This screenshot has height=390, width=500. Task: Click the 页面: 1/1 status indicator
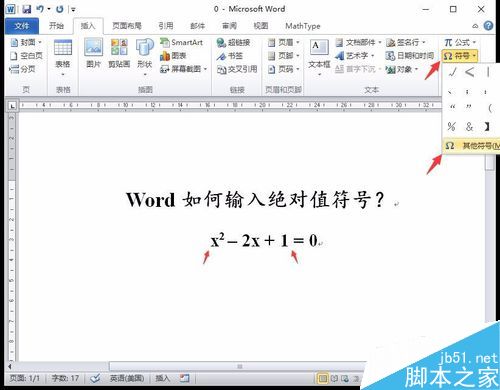click(24, 378)
